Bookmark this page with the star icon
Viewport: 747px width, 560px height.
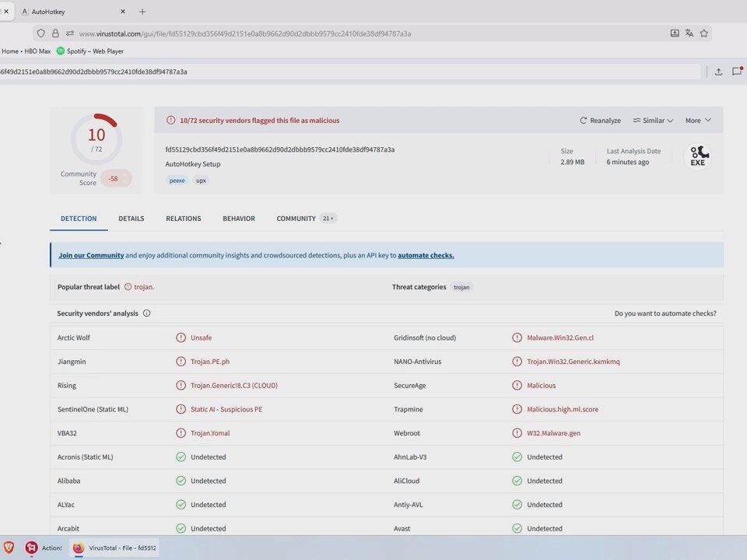703,33
